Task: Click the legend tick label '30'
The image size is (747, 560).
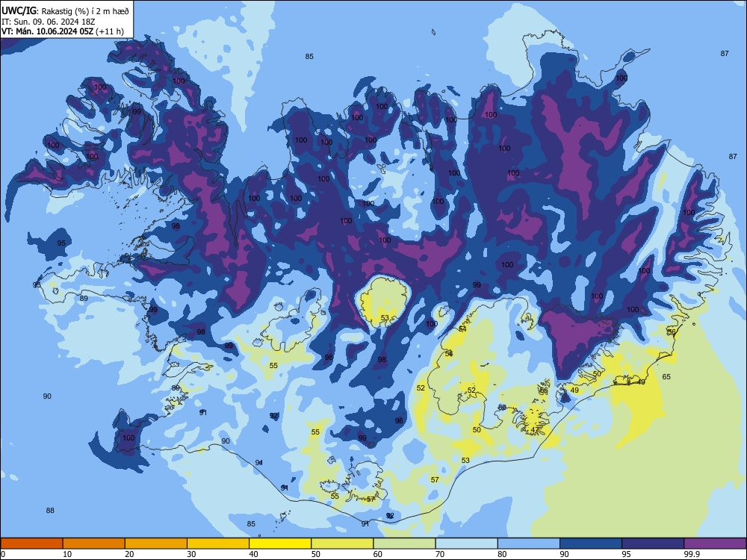Action: pyautogui.click(x=191, y=554)
